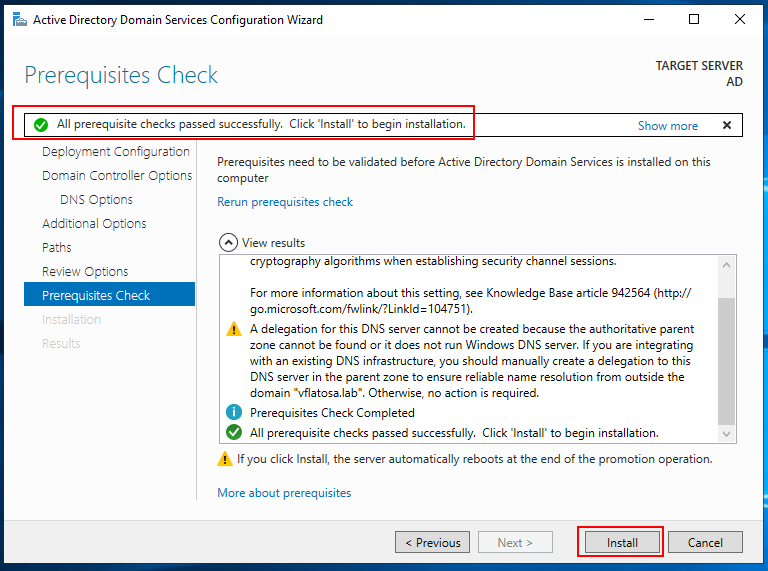
Task: Click the 'A delegation for this DNS server' warning text
Action: [x=472, y=361]
